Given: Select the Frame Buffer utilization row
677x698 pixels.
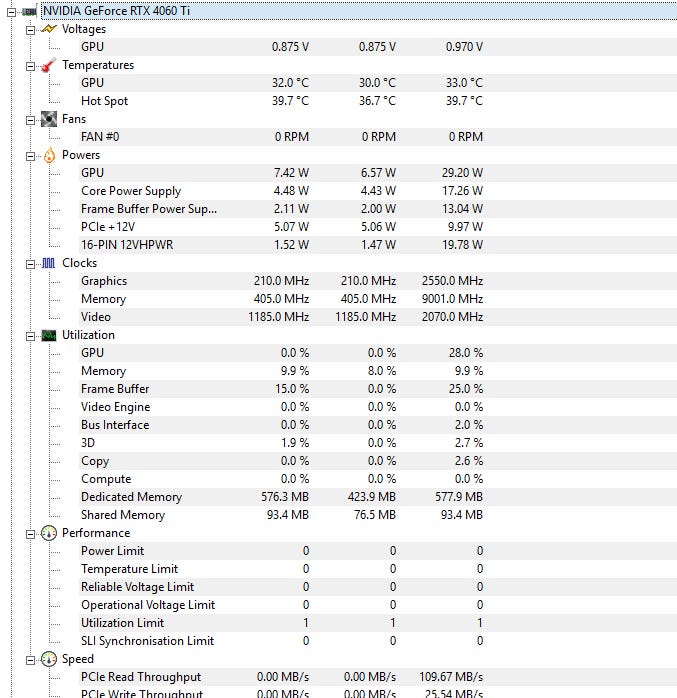Looking at the screenshot, I should click(x=378, y=389).
